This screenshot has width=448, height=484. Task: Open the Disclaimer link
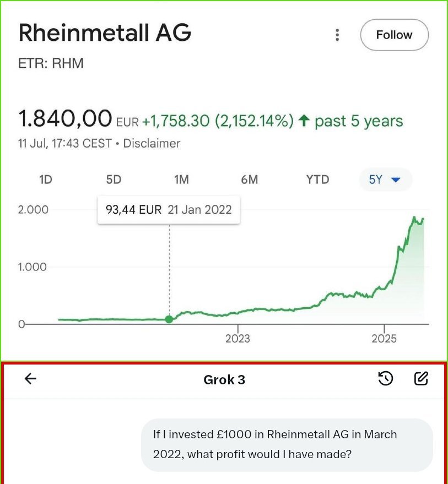pyautogui.click(x=152, y=144)
